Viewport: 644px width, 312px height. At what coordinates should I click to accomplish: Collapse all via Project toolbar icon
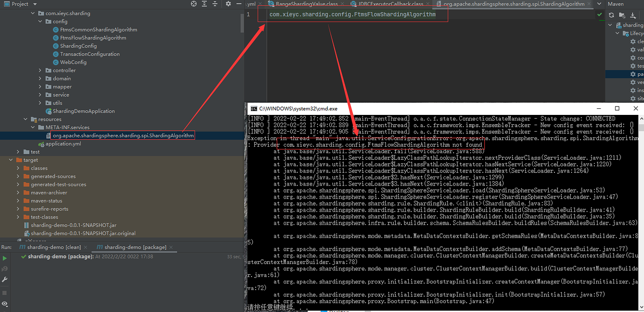215,4
